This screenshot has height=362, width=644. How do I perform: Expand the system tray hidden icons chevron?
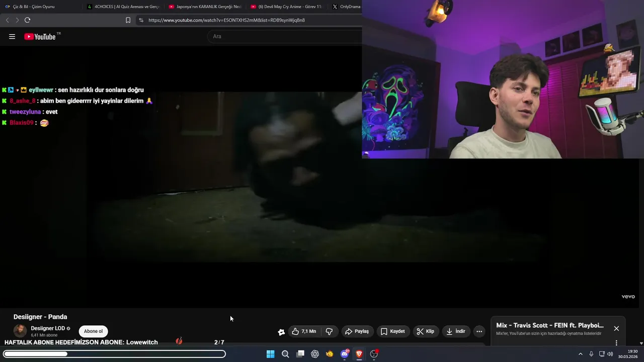(580, 354)
